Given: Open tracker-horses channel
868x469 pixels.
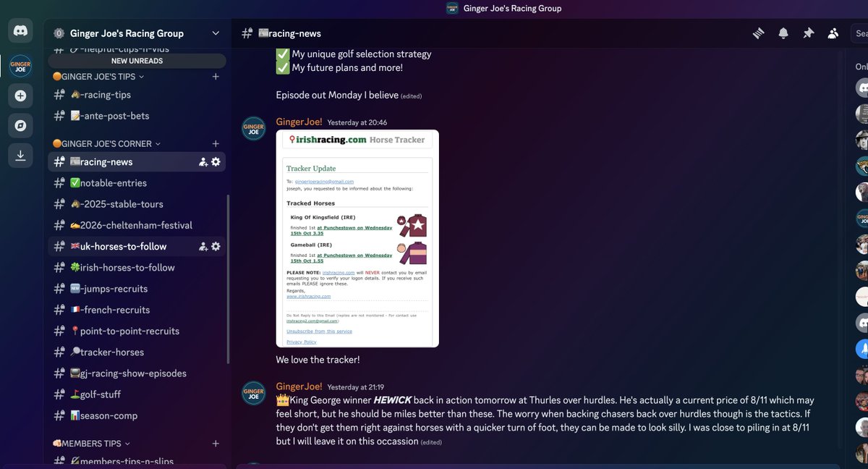Looking at the screenshot, I should pos(137,352).
